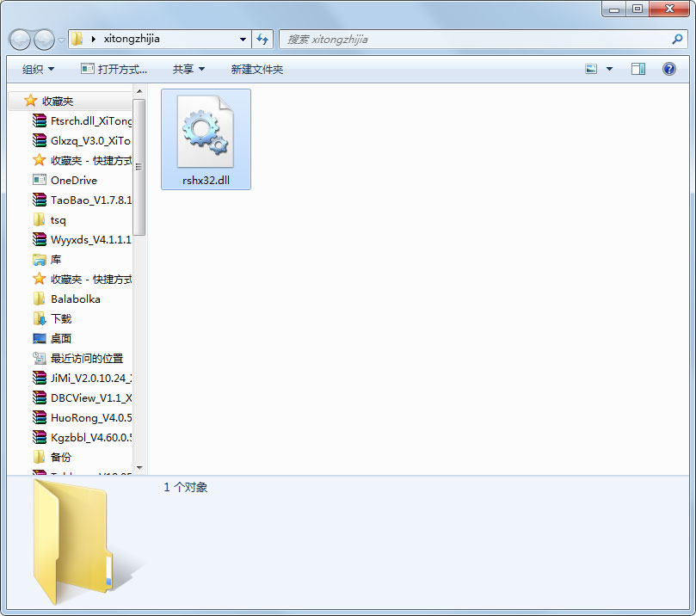This screenshot has width=696, height=616.
Task: Click the OneDrive icon in sidebar
Action: (40, 180)
